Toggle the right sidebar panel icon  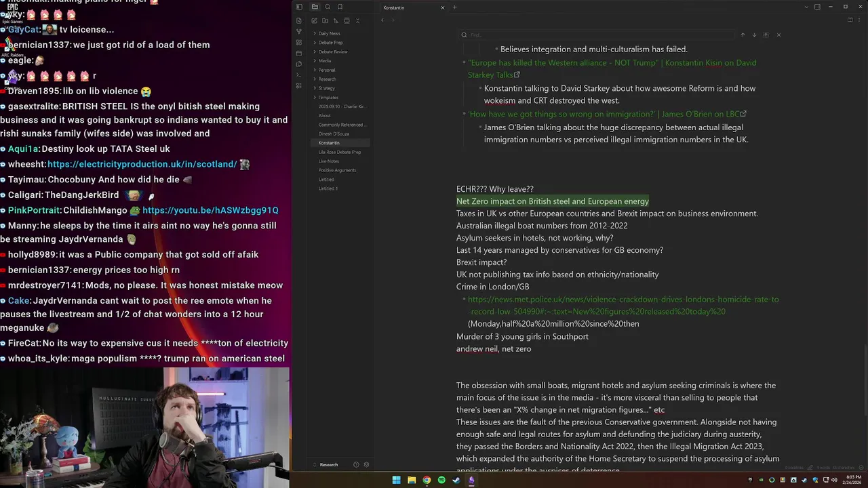tap(818, 7)
